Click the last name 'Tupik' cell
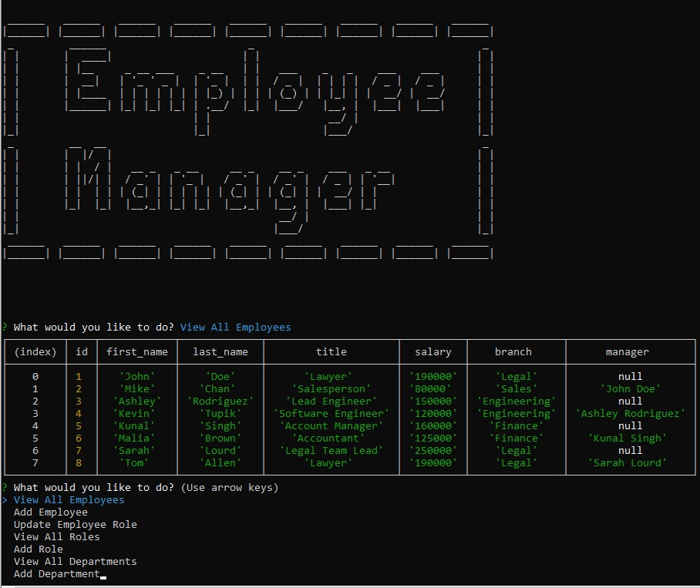Image resolution: width=700 pixels, height=588 pixels. (220, 414)
